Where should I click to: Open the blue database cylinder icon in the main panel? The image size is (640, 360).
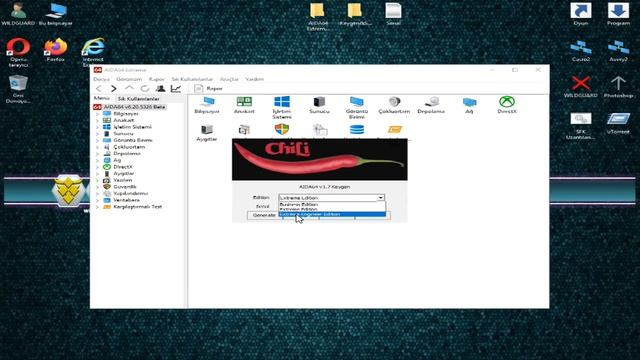(357, 129)
